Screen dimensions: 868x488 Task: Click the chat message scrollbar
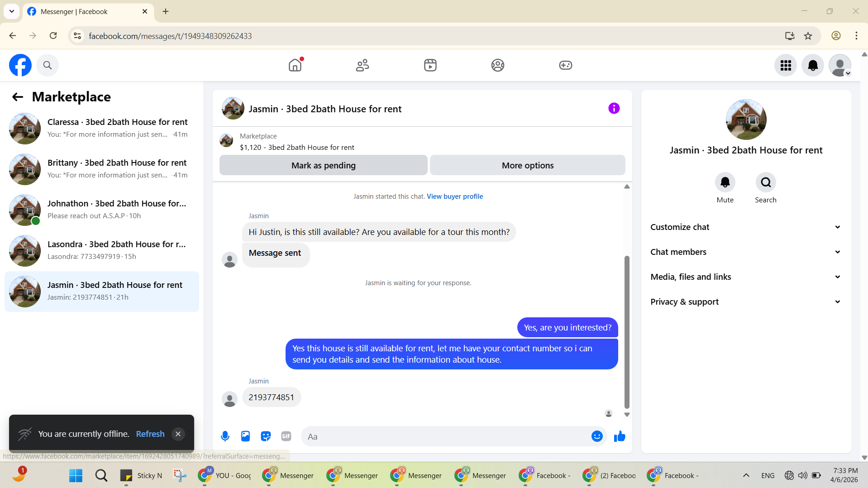click(x=627, y=332)
